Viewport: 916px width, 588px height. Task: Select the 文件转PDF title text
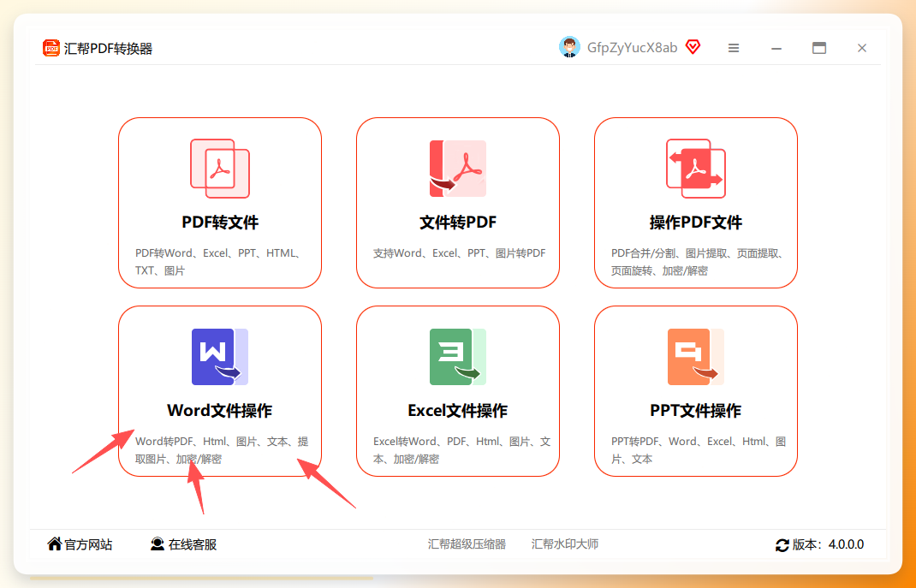(457, 223)
